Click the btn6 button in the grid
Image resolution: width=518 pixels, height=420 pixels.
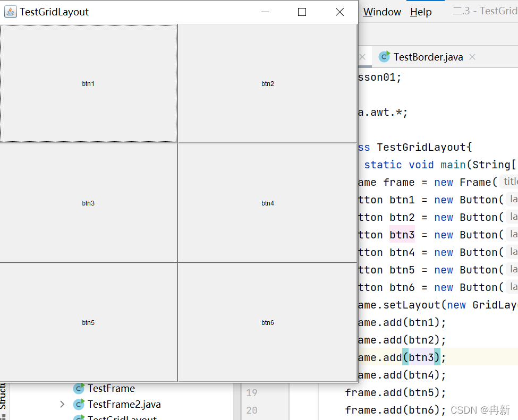tap(268, 322)
